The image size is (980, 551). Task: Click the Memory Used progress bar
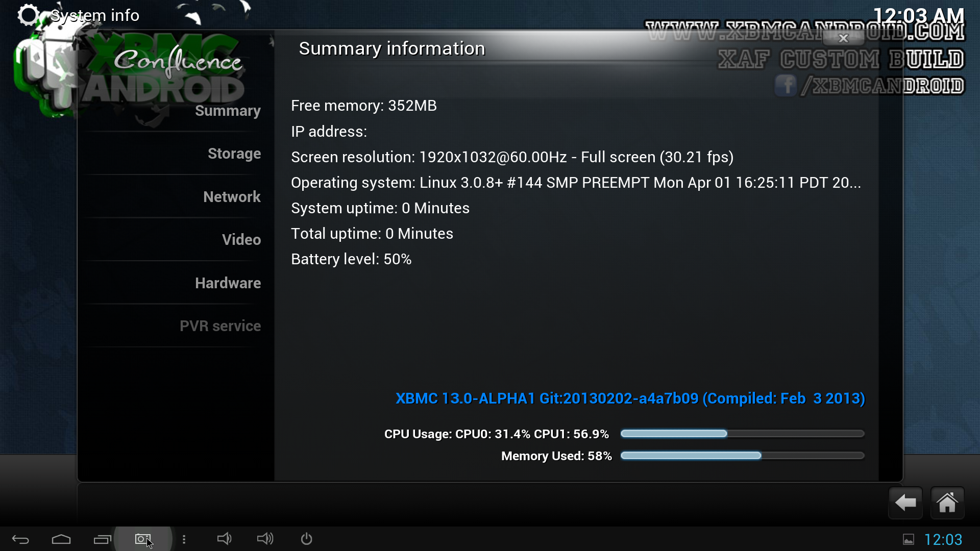pyautogui.click(x=743, y=456)
